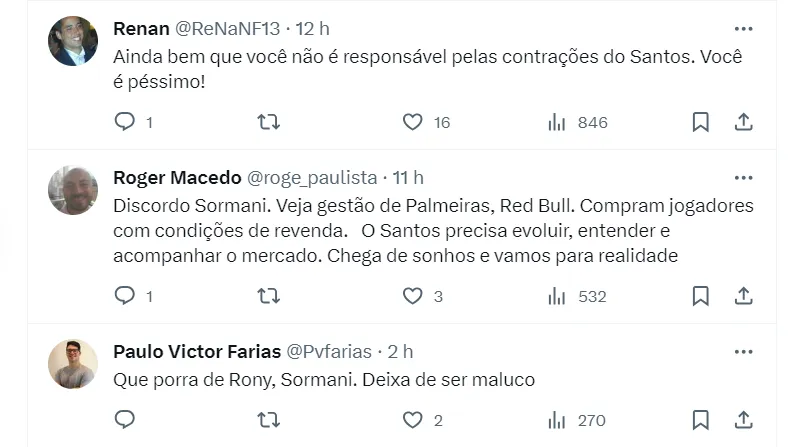
Task: Like Renan's tweet with 16 likes
Action: (x=412, y=122)
